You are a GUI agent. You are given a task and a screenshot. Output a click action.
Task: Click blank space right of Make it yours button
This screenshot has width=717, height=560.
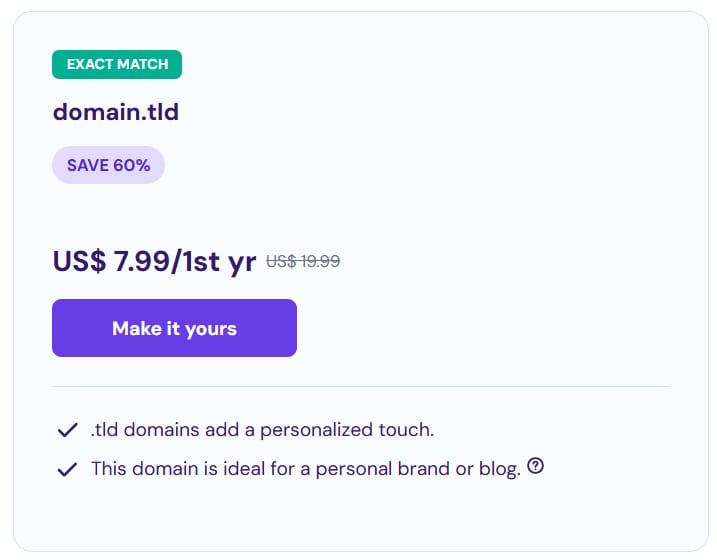point(480,328)
